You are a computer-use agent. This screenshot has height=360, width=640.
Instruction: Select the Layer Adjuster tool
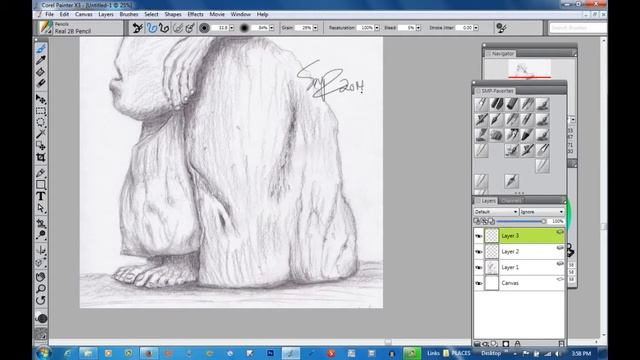coord(41,99)
